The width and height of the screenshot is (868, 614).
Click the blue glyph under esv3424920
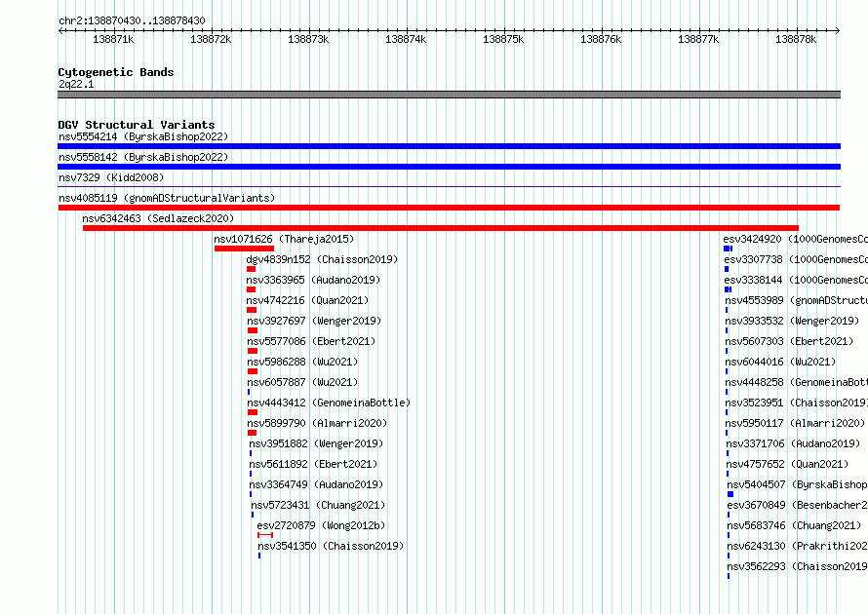pos(728,249)
